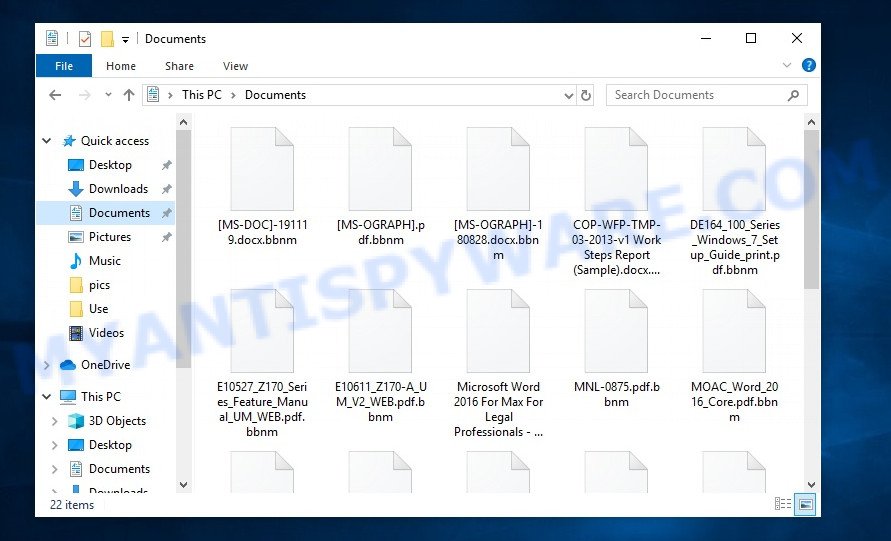Open Desktop under Quick access
The image size is (891, 541).
coord(110,165)
